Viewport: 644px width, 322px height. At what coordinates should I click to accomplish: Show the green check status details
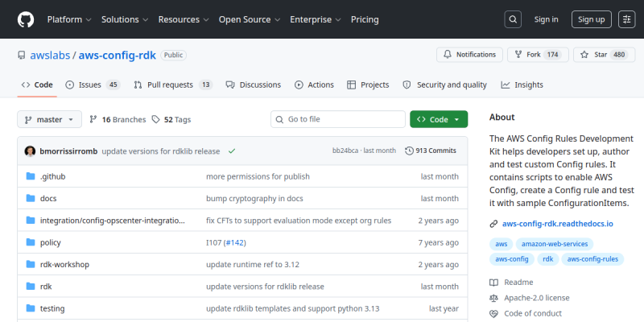click(232, 151)
